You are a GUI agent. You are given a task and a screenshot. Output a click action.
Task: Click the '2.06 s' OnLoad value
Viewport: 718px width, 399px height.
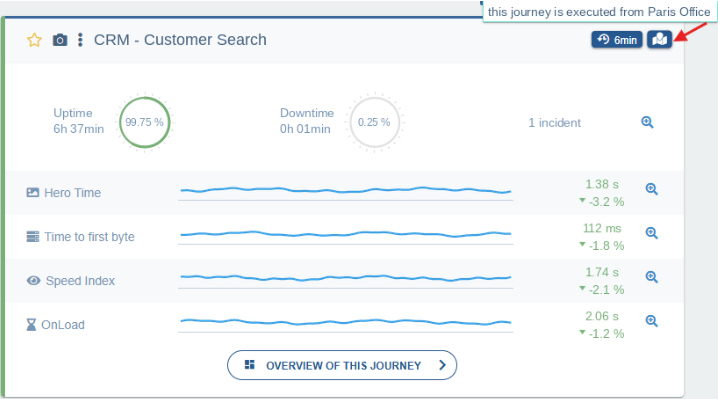click(602, 316)
